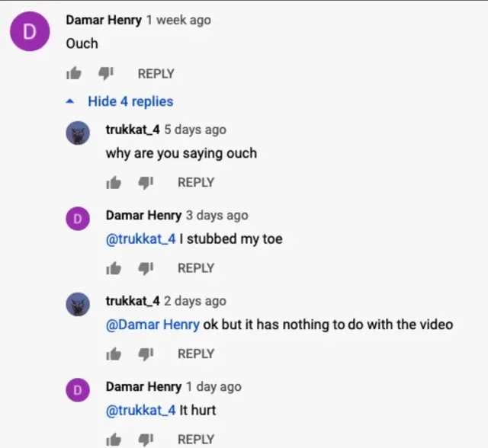
Task: Like Damar Henry's "Ouch" comment
Action: [74, 74]
